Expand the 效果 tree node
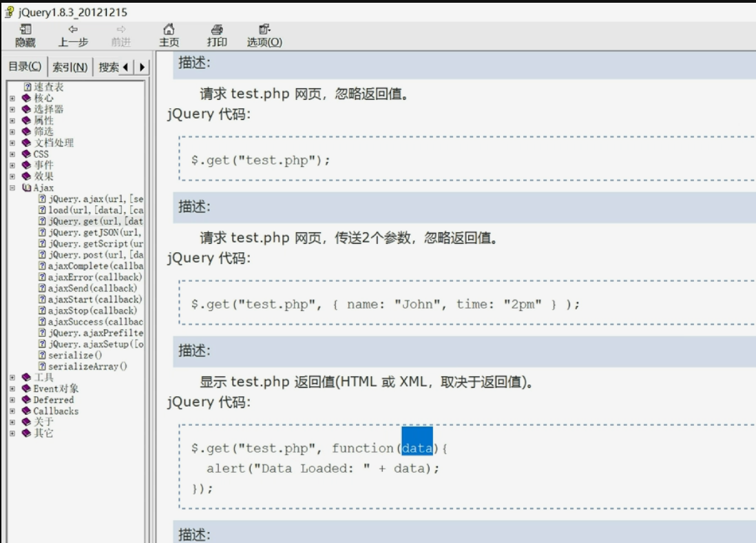 (x=12, y=176)
